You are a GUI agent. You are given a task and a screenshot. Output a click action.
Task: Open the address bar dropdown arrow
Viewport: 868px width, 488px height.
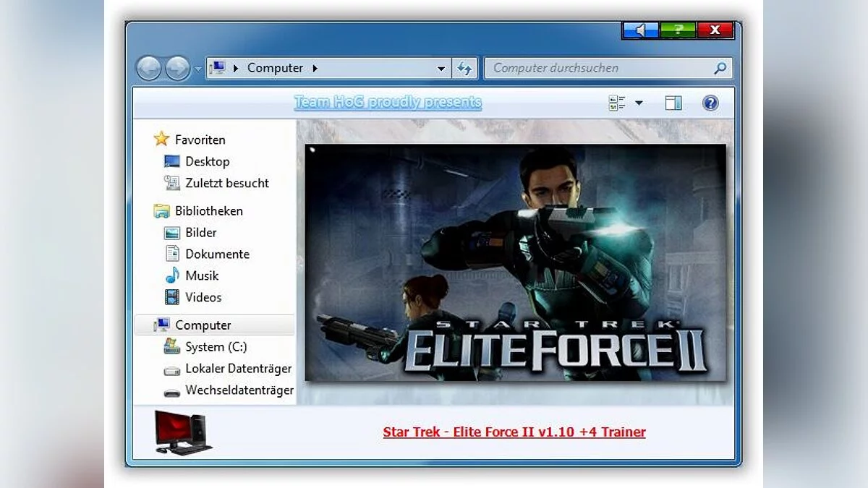point(441,67)
